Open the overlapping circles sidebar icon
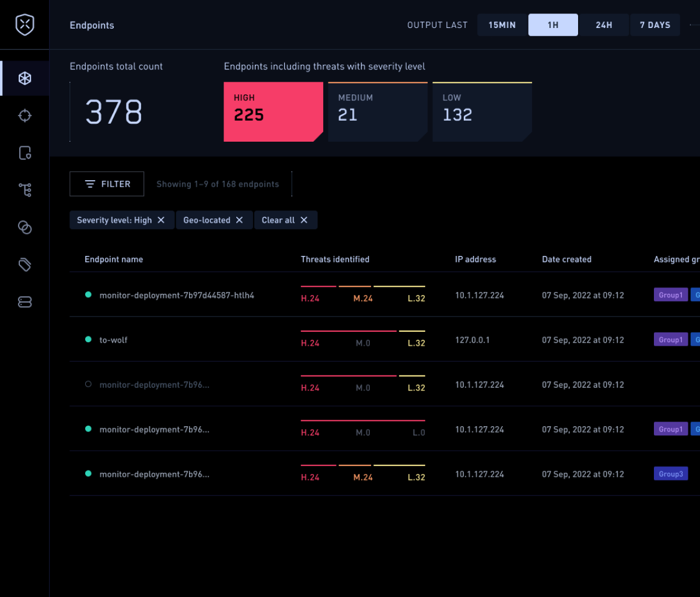700x597 pixels. click(24, 227)
